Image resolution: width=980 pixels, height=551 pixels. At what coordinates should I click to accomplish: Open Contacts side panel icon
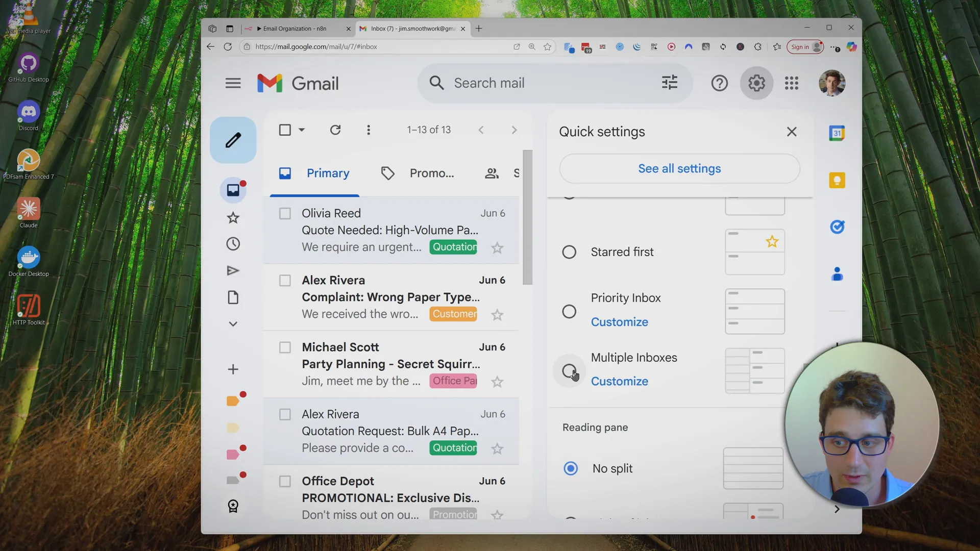pos(837,274)
